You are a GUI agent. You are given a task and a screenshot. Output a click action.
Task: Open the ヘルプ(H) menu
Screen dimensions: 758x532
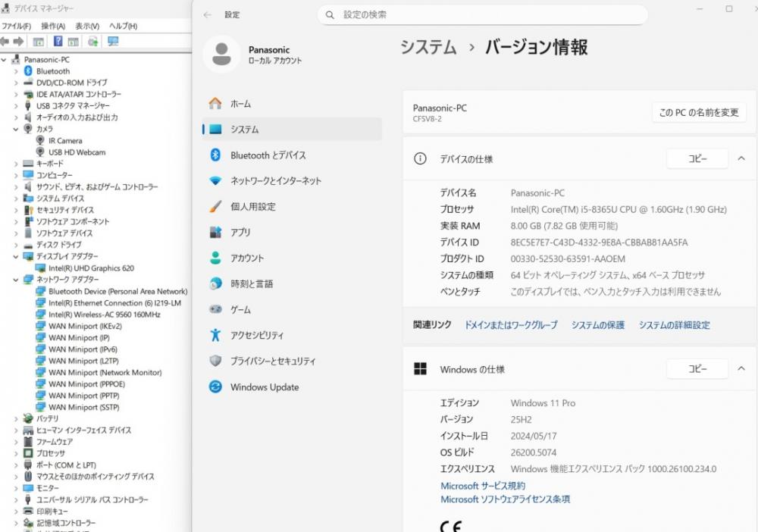tap(123, 26)
